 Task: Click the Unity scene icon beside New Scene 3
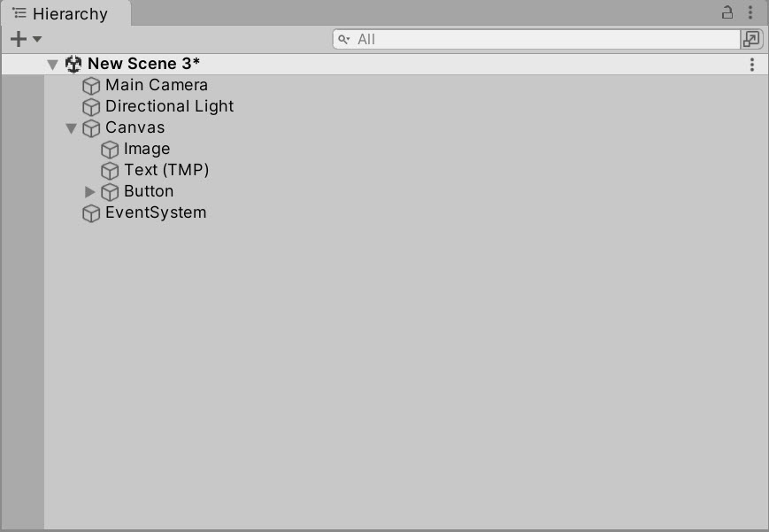click(x=73, y=64)
